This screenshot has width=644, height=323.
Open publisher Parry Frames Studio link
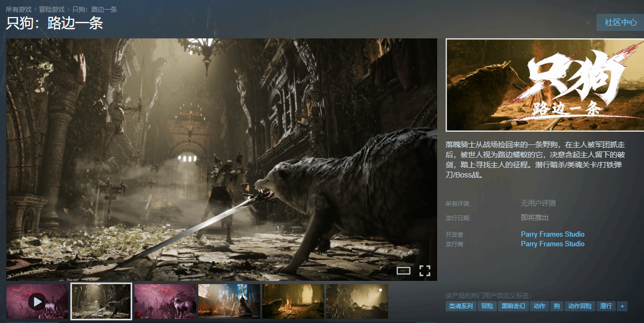tap(552, 244)
